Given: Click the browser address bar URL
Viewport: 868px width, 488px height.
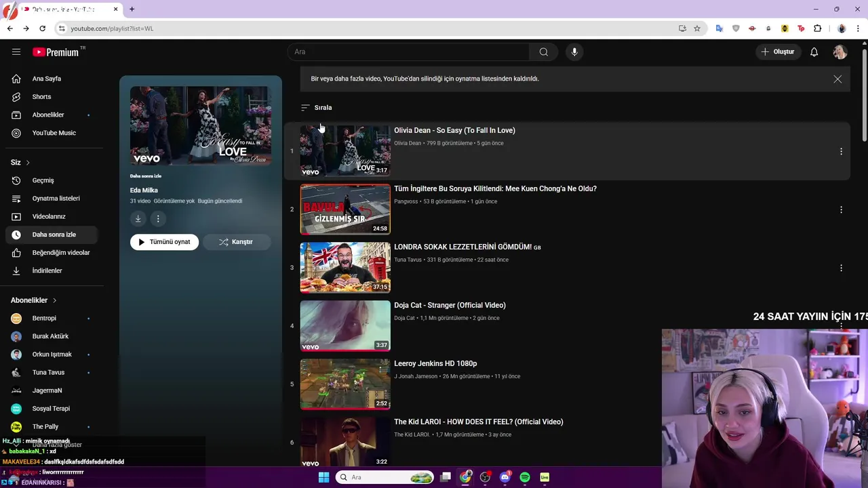Looking at the screenshot, I should click(x=112, y=28).
